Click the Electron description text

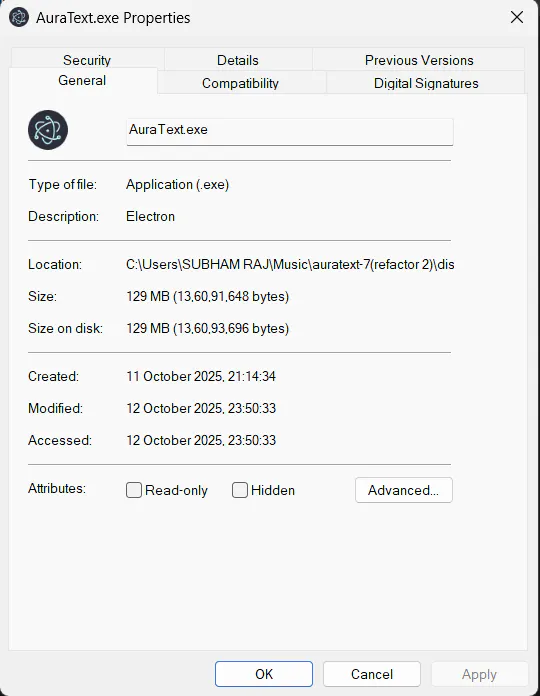(150, 216)
